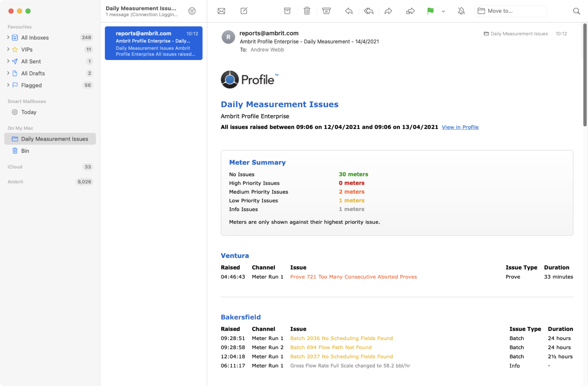
Task: Expand VIPs mailbox group
Action: coord(8,49)
